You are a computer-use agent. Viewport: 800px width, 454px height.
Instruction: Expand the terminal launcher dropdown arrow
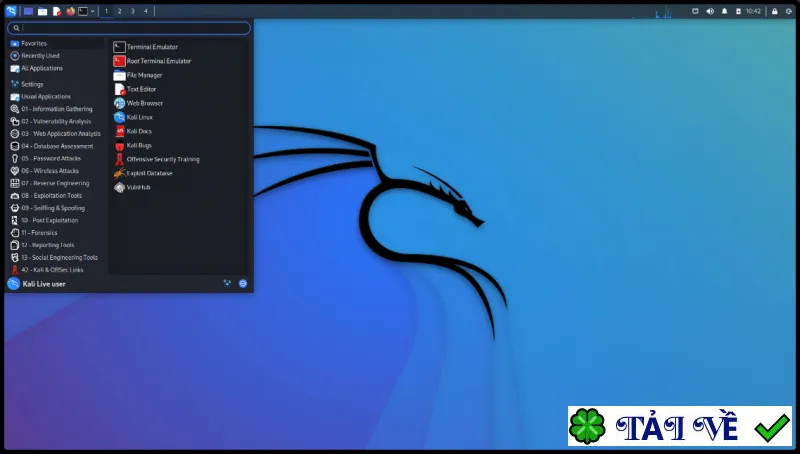pos(92,11)
